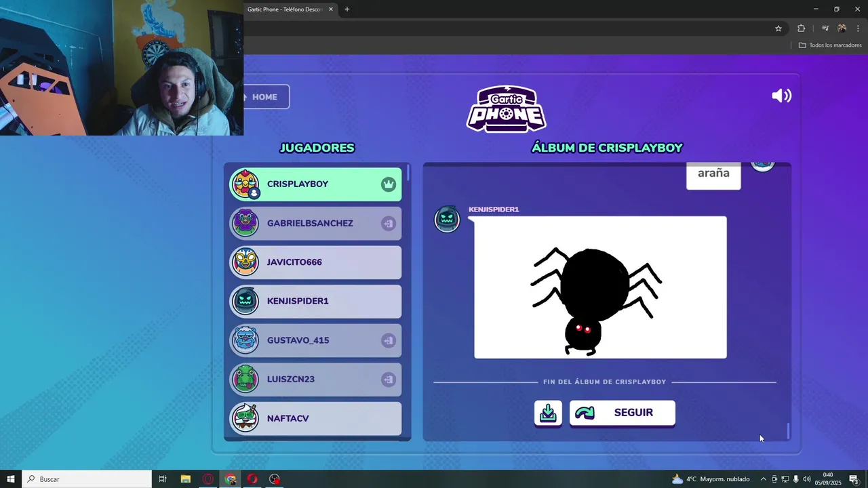The height and width of the screenshot is (488, 868).
Task: Open File Explorer from the taskbar
Action: [185, 479]
